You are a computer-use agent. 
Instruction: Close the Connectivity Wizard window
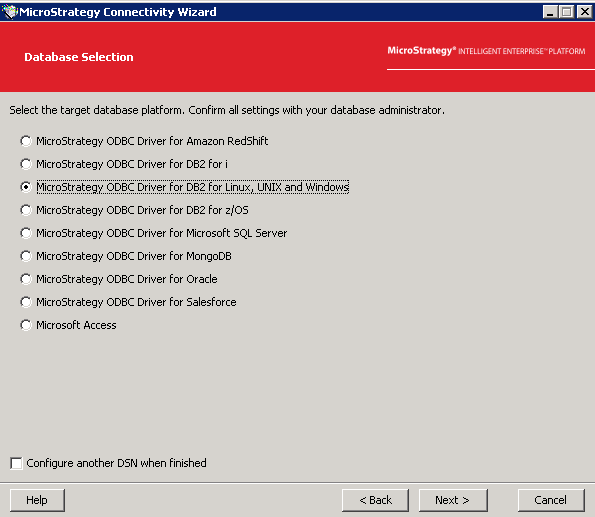pos(584,12)
